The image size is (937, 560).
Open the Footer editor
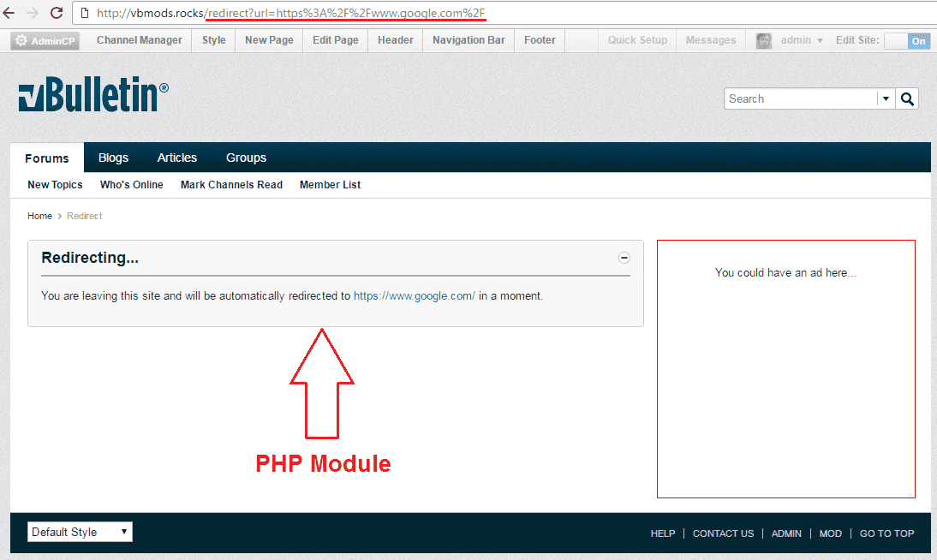[540, 40]
